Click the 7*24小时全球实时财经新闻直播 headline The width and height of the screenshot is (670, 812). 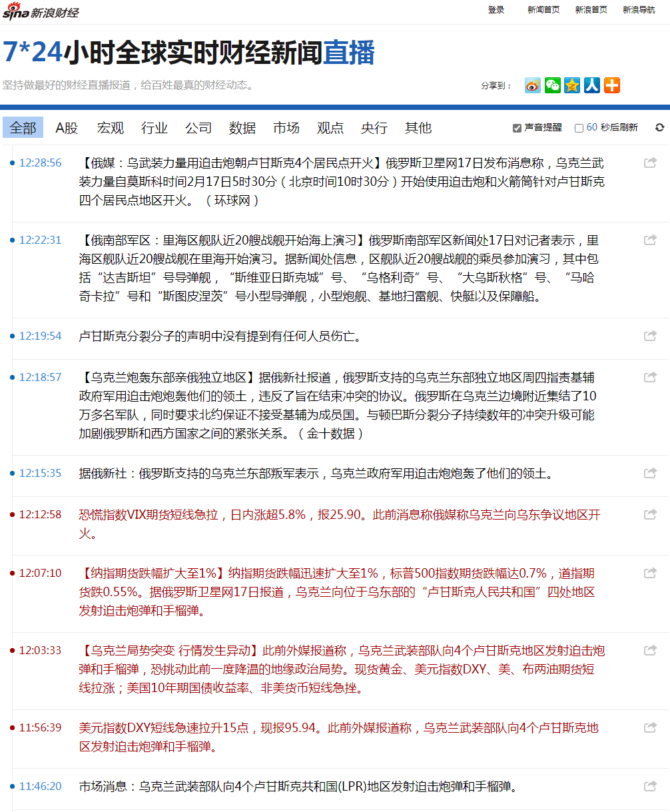[189, 52]
